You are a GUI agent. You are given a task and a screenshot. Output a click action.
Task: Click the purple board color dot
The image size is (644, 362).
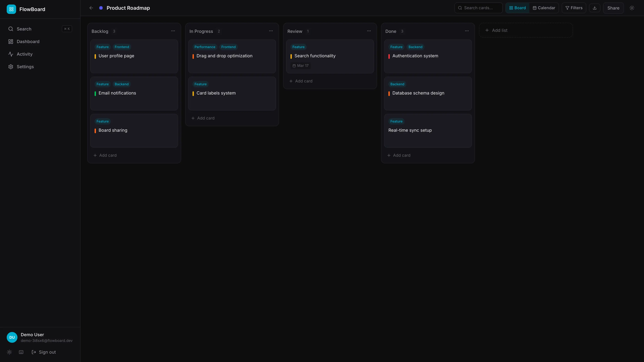pos(101,8)
